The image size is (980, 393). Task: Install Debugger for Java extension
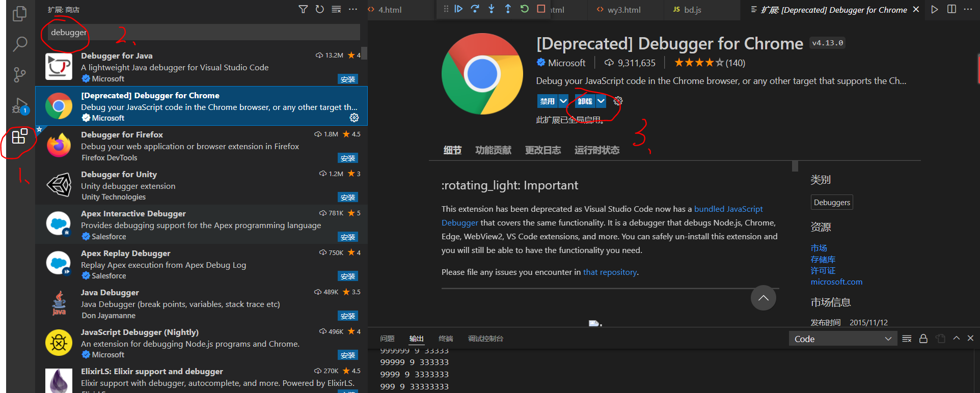348,79
